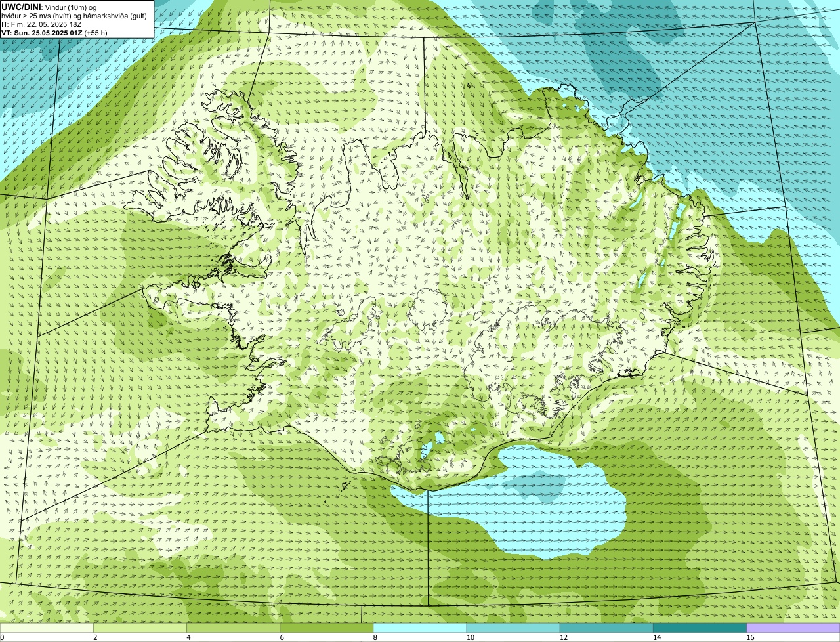840x642 pixels.
Task: Select the "hviður > 25 m/s (hvítt)" line
Action: (x=74, y=15)
